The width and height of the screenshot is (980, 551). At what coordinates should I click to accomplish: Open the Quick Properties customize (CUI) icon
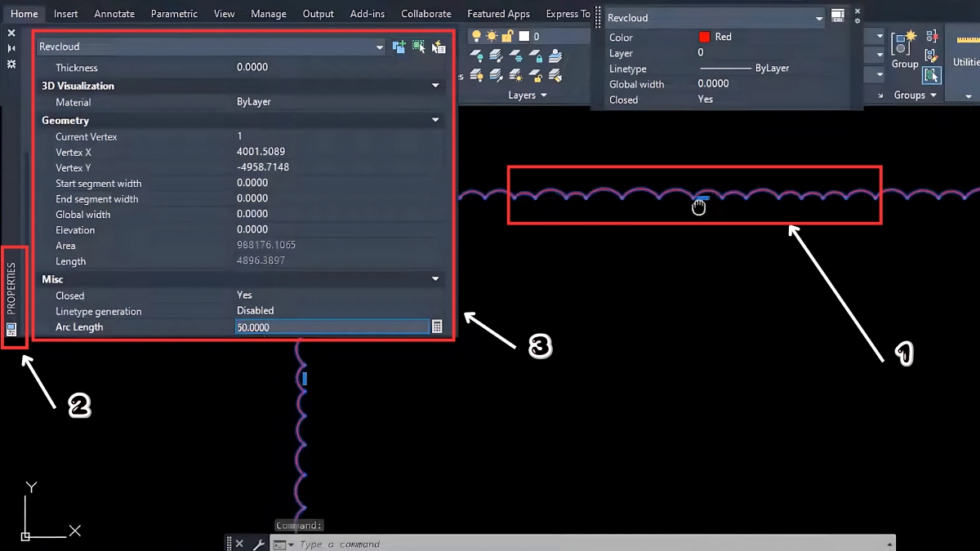837,16
